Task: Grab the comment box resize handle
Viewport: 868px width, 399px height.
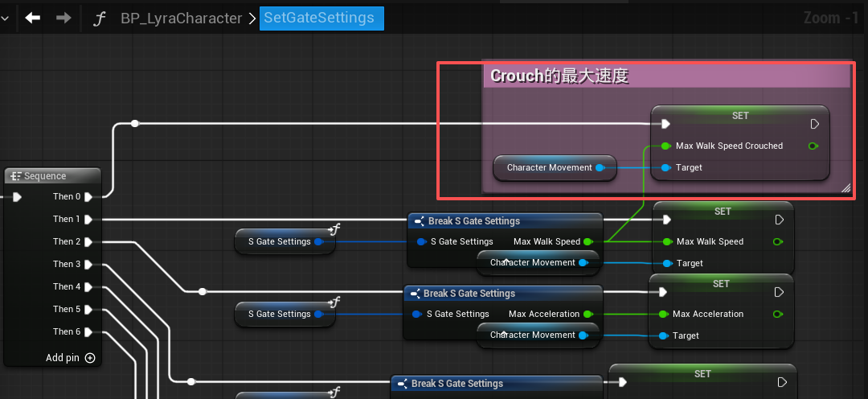Action: pyautogui.click(x=845, y=188)
